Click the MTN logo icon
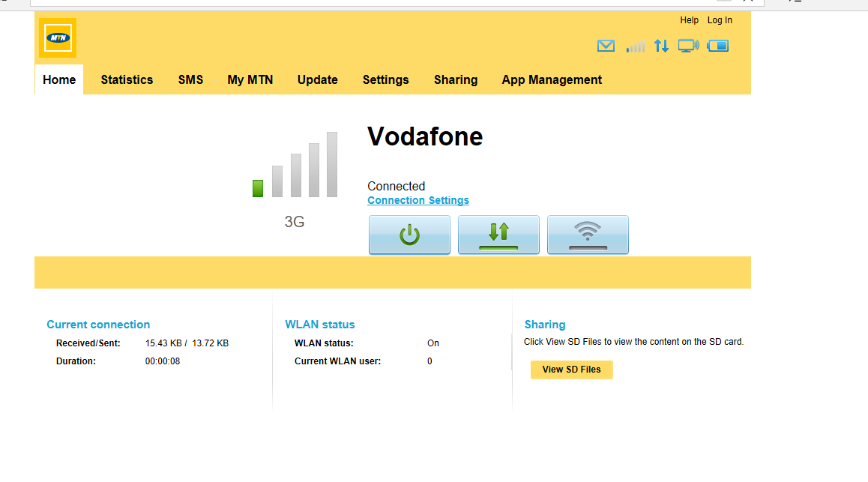This screenshot has width=868, height=482. pos(58,38)
